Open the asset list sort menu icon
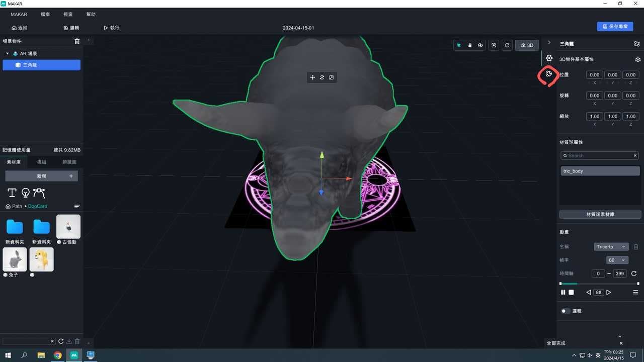This screenshot has height=362, width=644. [x=77, y=206]
